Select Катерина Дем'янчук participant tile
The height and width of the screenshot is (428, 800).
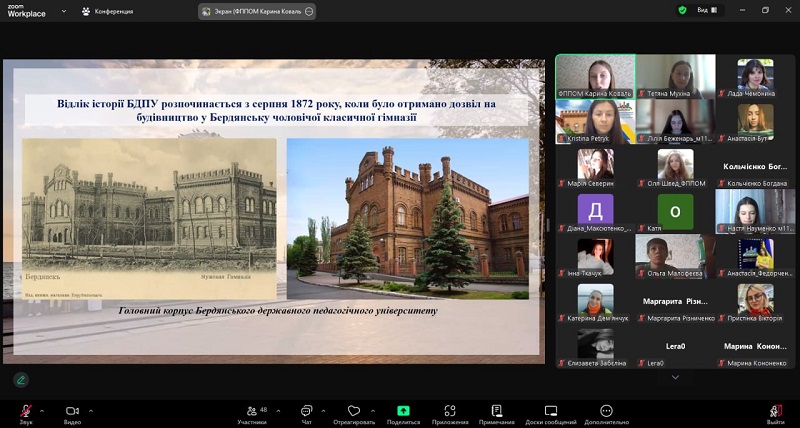(595, 301)
